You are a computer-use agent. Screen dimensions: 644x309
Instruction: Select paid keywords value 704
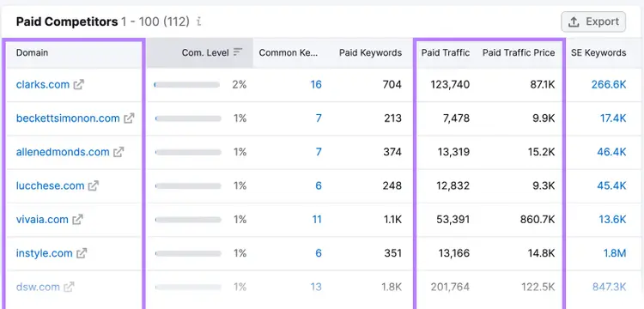point(392,84)
